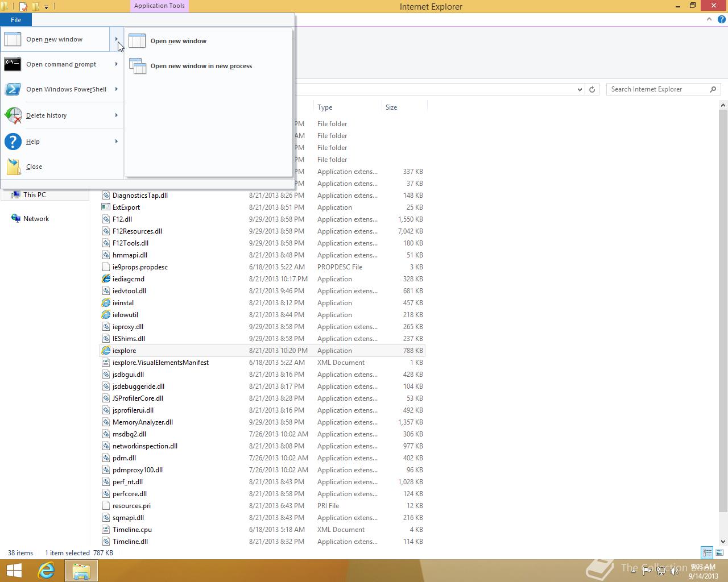Click File Explorer taskbar button
This screenshot has width=728, height=582.
(x=81, y=571)
